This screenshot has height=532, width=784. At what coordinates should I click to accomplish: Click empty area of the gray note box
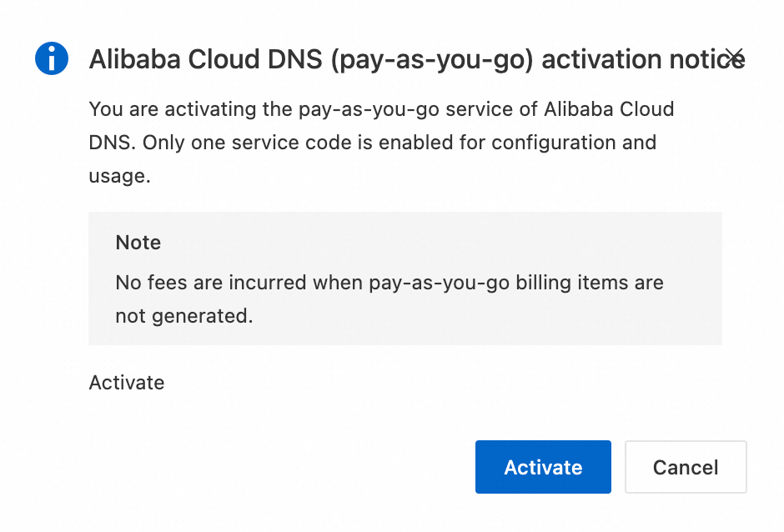(500, 321)
